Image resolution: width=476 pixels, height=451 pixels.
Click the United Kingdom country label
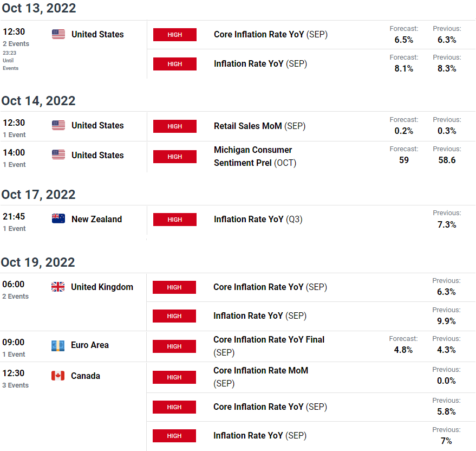pos(102,287)
